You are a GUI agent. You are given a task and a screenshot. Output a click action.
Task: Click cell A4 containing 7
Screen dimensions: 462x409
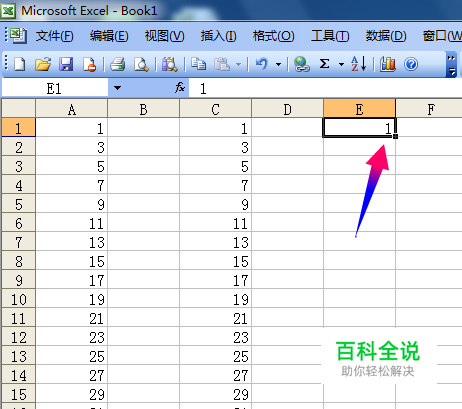pyautogui.click(x=72, y=184)
